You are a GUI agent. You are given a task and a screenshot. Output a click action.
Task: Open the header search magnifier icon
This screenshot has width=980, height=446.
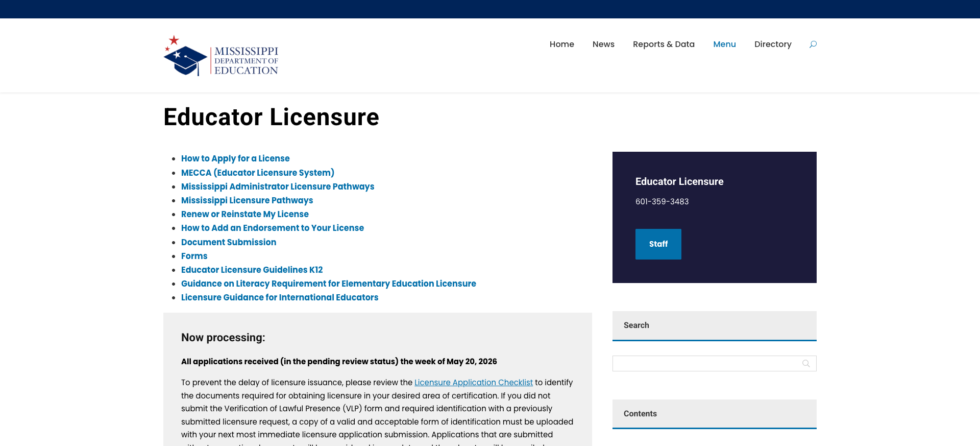(813, 44)
